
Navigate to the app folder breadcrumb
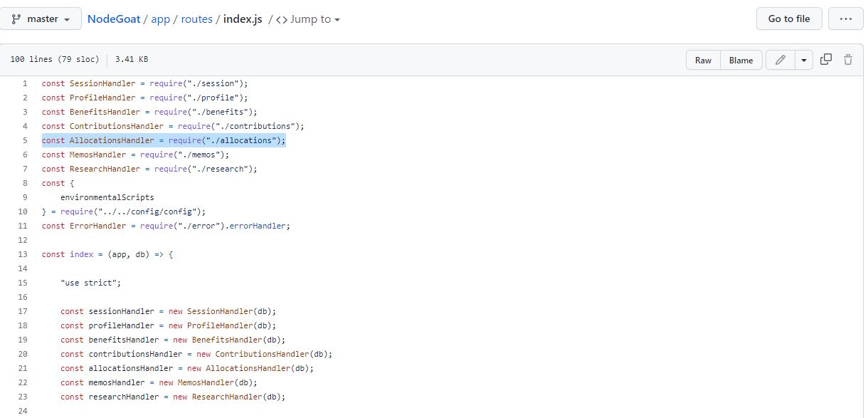161,19
